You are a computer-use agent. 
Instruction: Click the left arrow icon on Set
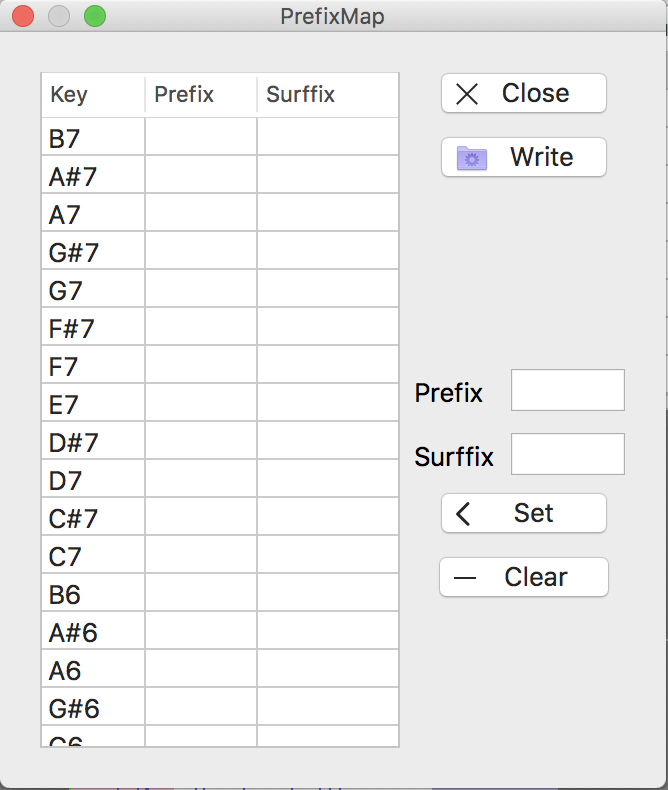point(463,514)
